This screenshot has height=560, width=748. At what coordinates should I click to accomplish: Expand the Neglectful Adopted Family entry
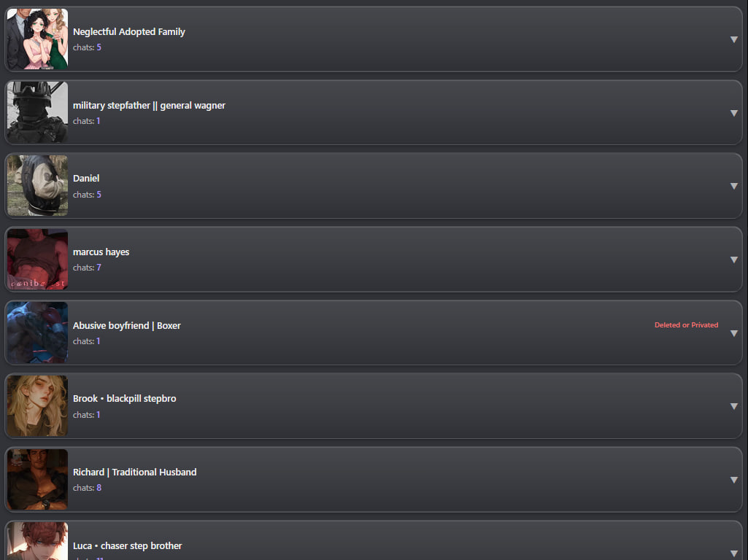[x=733, y=39]
